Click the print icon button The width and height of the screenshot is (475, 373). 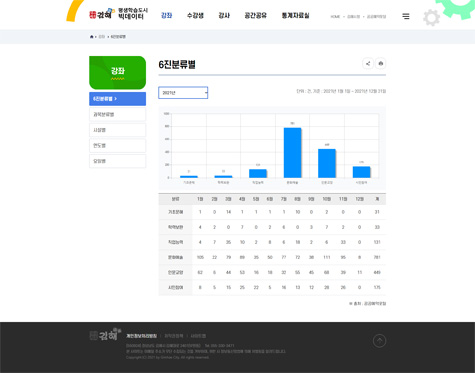(x=381, y=63)
